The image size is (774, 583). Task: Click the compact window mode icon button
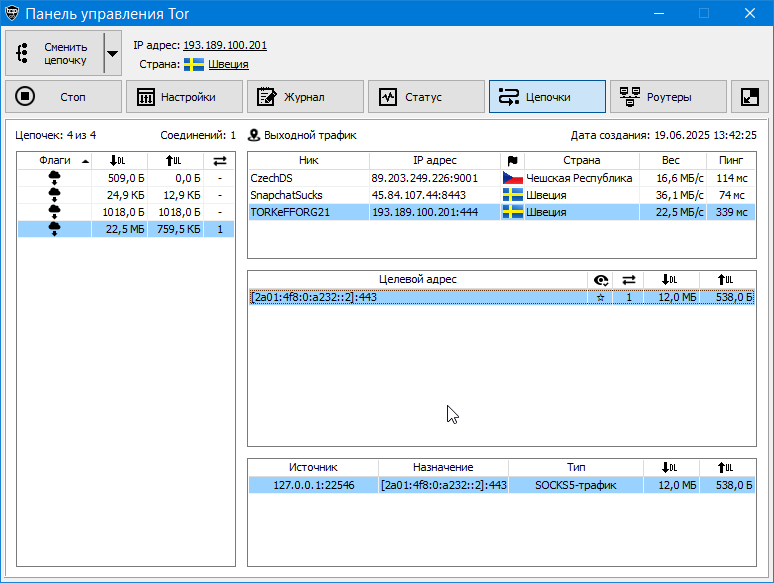coord(750,97)
